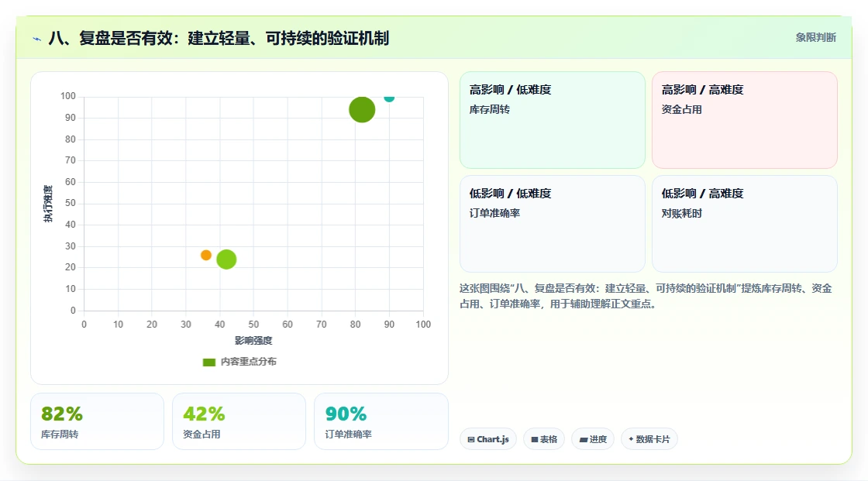Click the 对账耗时 text
Viewport: 868px width, 481px height.
[x=681, y=213]
